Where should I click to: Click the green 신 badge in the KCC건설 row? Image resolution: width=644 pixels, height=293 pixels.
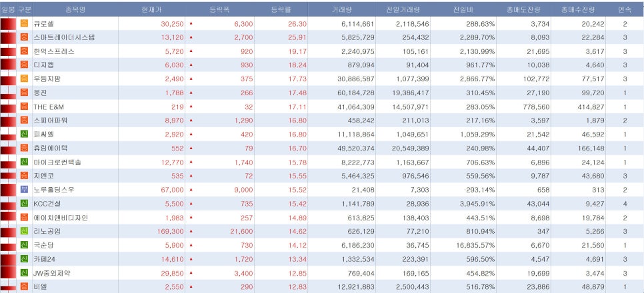(24, 204)
